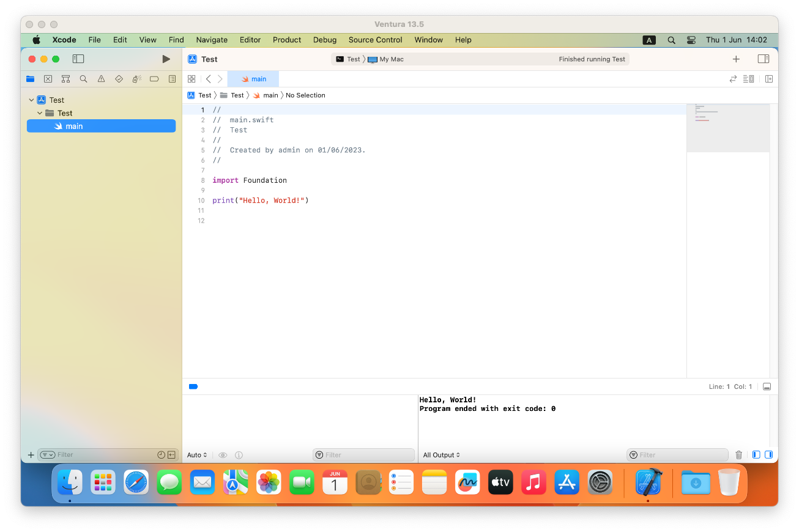This screenshot has height=532, width=799.
Task: Click the code minimap
Action: point(728,127)
